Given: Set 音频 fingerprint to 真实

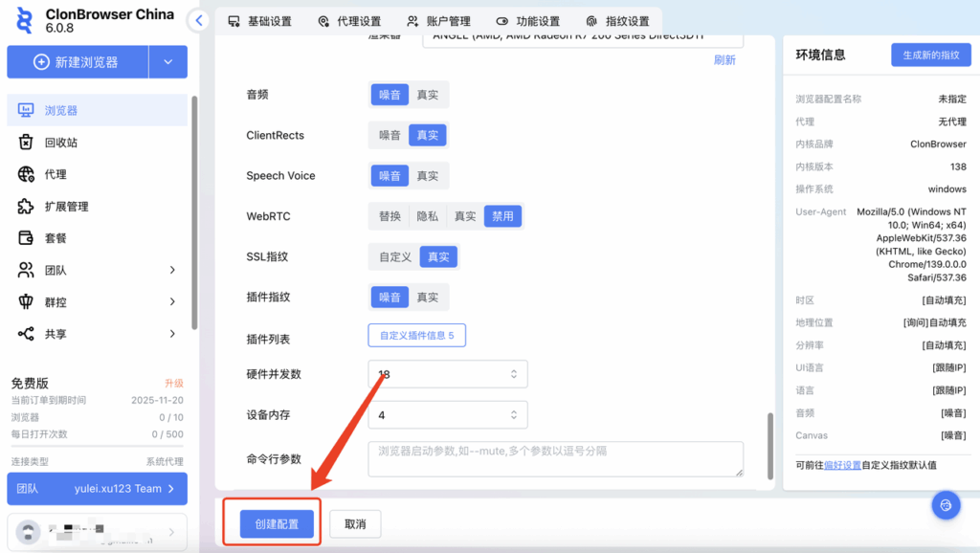Looking at the screenshot, I should (428, 94).
